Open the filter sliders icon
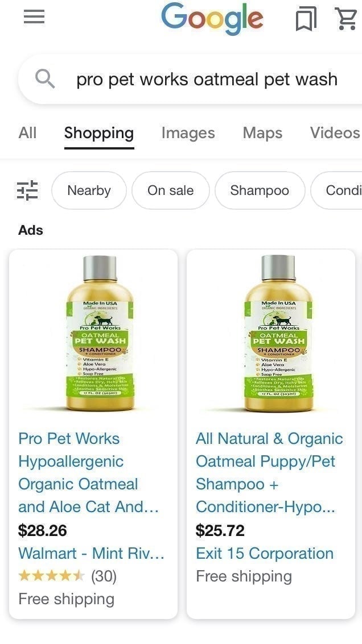The width and height of the screenshot is (362, 644). pyautogui.click(x=27, y=190)
